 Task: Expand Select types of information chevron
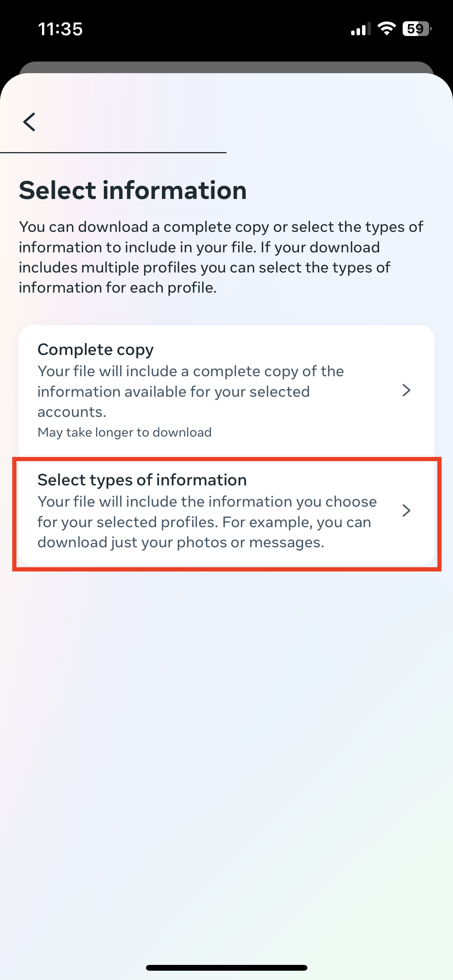pyautogui.click(x=406, y=511)
